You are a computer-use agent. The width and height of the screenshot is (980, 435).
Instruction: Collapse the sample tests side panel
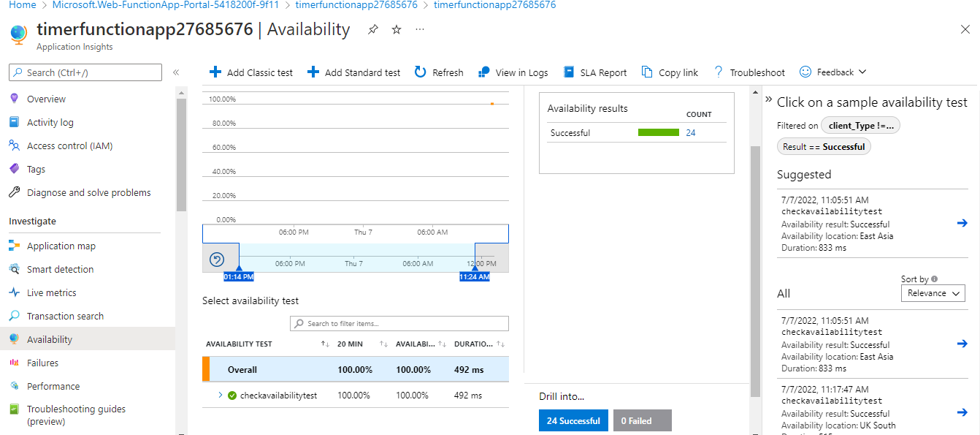(x=769, y=99)
